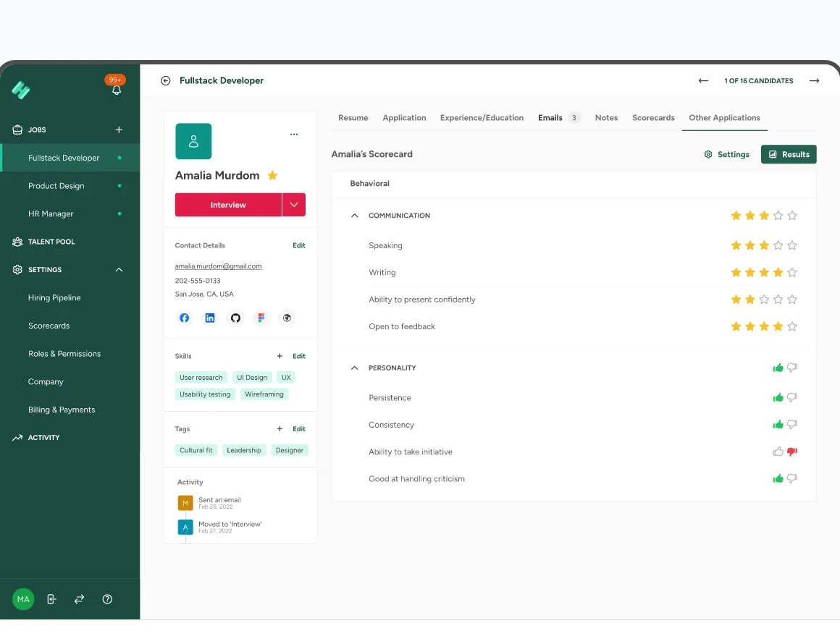Viewport: 840px width, 644px height.
Task: Open scorecard Results button
Action: pos(789,154)
